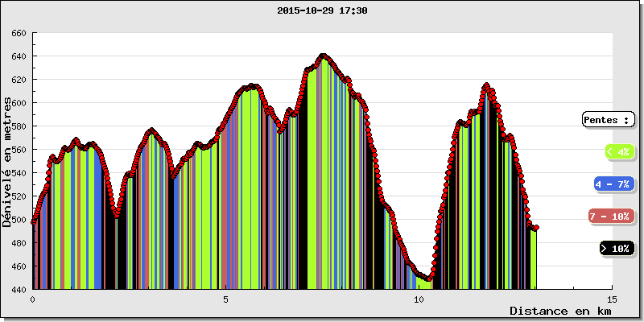Click the '> 10%' black slope legend
Viewport: 644px width, 322px height.
[617, 249]
